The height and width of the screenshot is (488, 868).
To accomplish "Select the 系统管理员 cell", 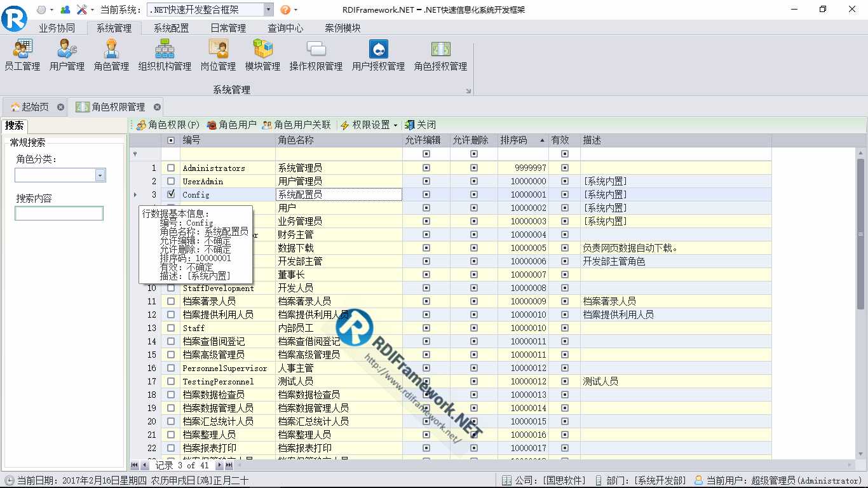I will (339, 168).
